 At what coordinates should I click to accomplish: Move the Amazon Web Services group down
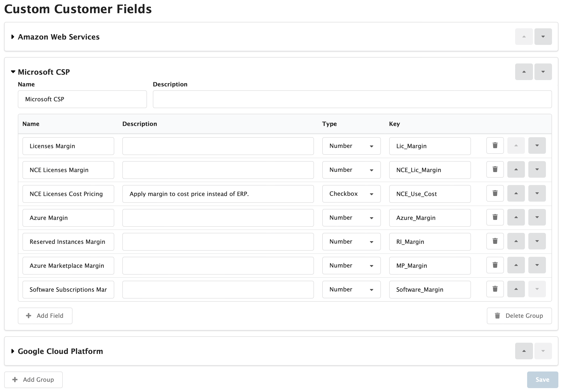tap(543, 37)
